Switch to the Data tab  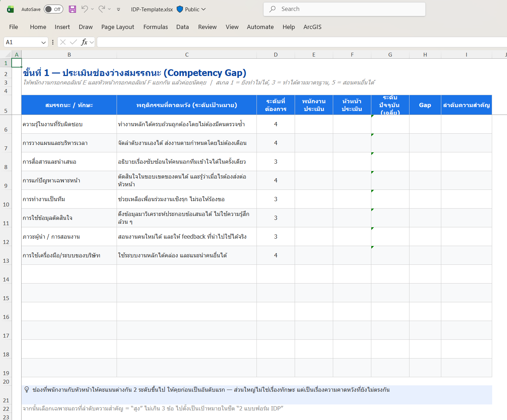pyautogui.click(x=182, y=27)
